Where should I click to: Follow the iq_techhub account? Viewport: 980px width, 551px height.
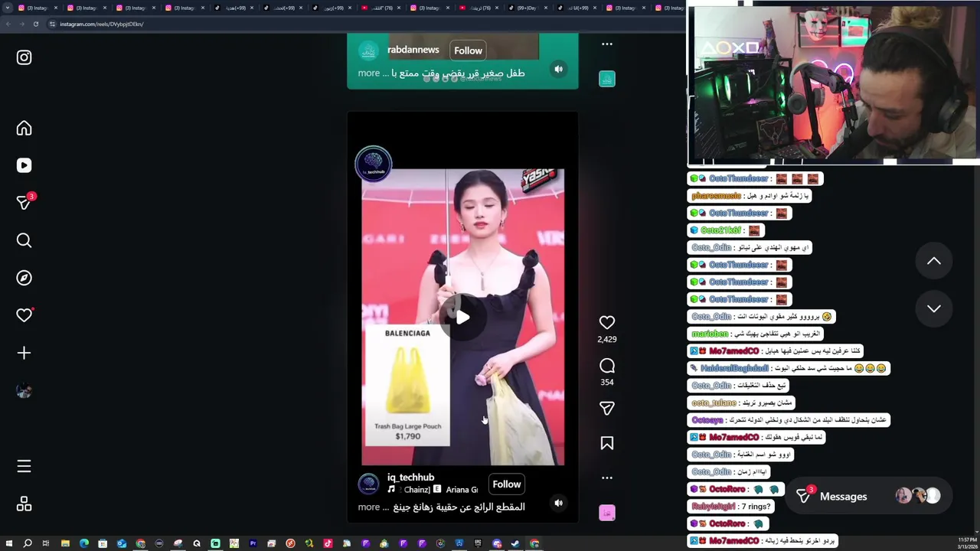507,484
